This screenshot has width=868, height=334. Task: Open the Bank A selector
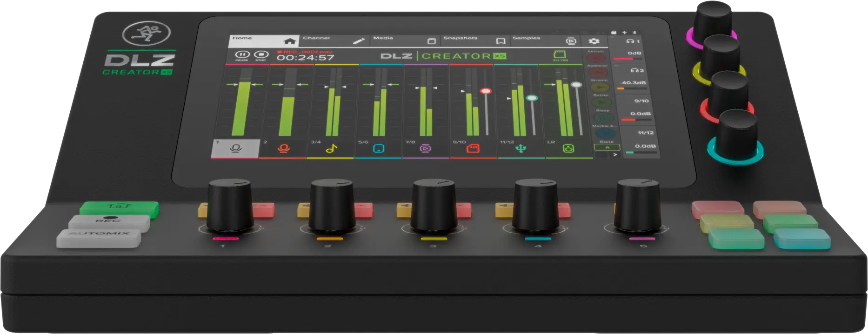(607, 147)
